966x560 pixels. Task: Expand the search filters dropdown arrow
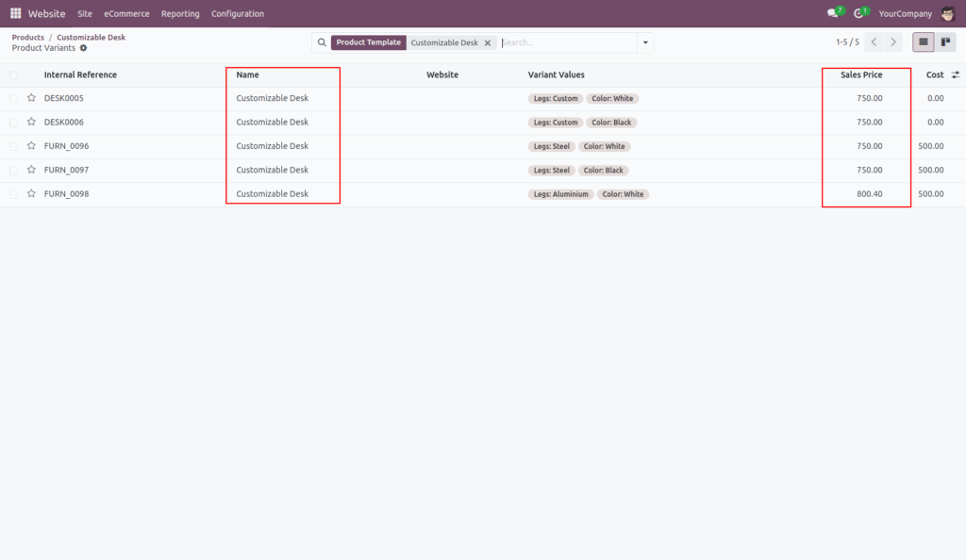pos(644,42)
